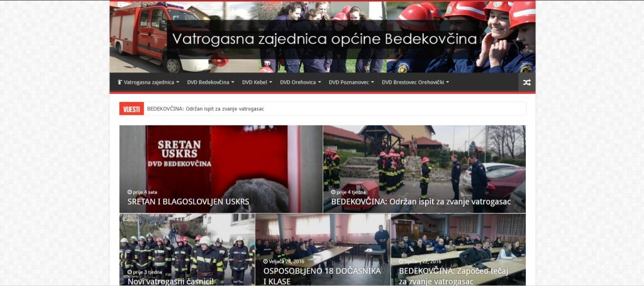Image resolution: width=644 pixels, height=286 pixels.
Task: Open article SRETAN I BLAGOSLOVLJEN USKRS
Action: [x=188, y=202]
